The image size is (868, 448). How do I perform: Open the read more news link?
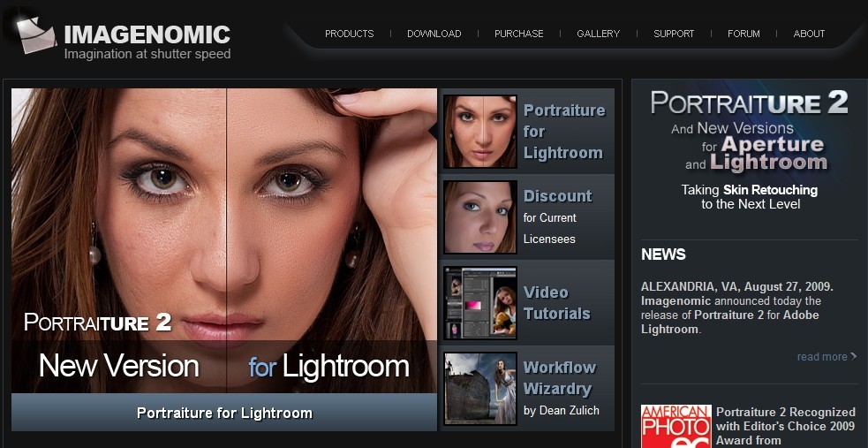click(827, 357)
